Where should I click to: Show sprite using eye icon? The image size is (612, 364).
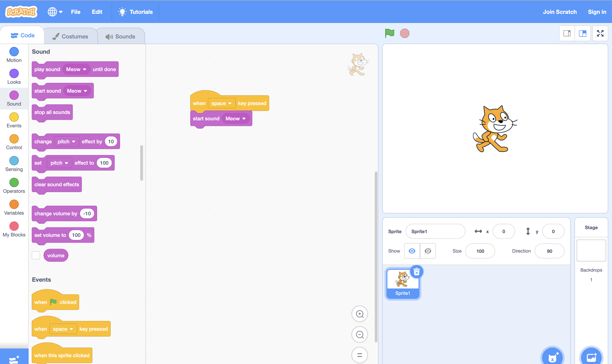pyautogui.click(x=412, y=251)
